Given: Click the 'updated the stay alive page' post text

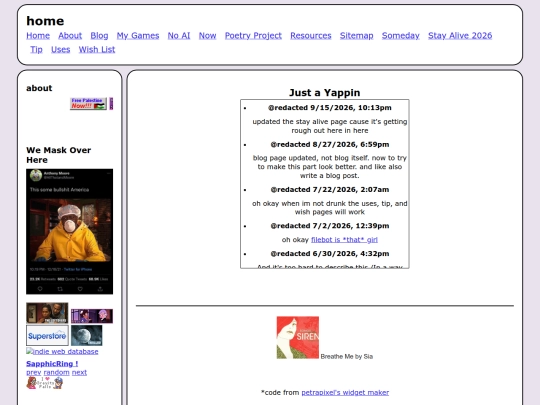Looking at the screenshot, I should (330, 126).
